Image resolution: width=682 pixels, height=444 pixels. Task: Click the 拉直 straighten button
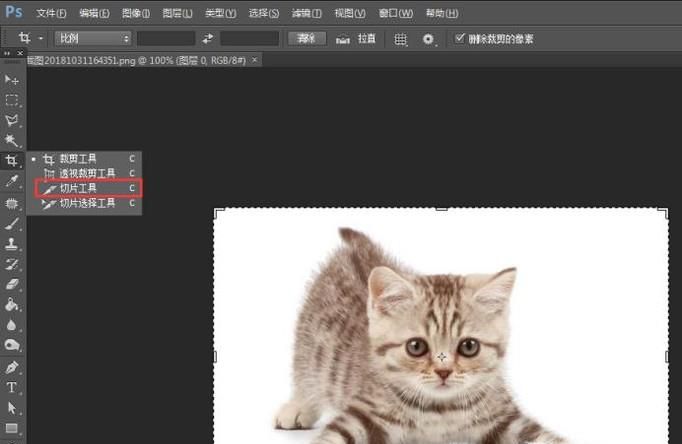(357, 38)
